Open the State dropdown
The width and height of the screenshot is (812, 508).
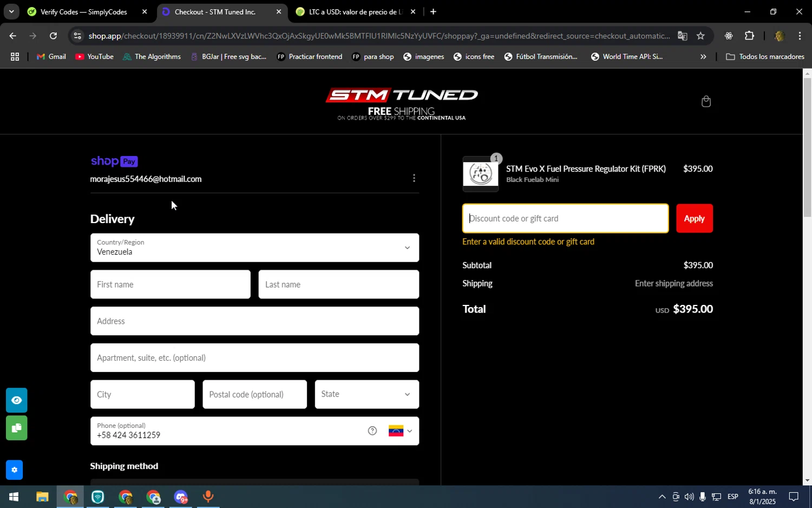coord(366,394)
